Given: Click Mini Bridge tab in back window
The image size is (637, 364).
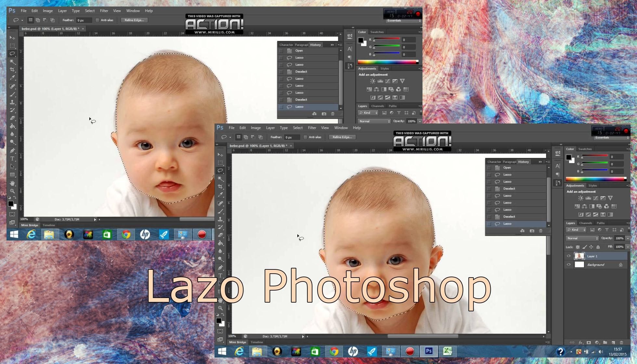Looking at the screenshot, I should [x=30, y=225].
